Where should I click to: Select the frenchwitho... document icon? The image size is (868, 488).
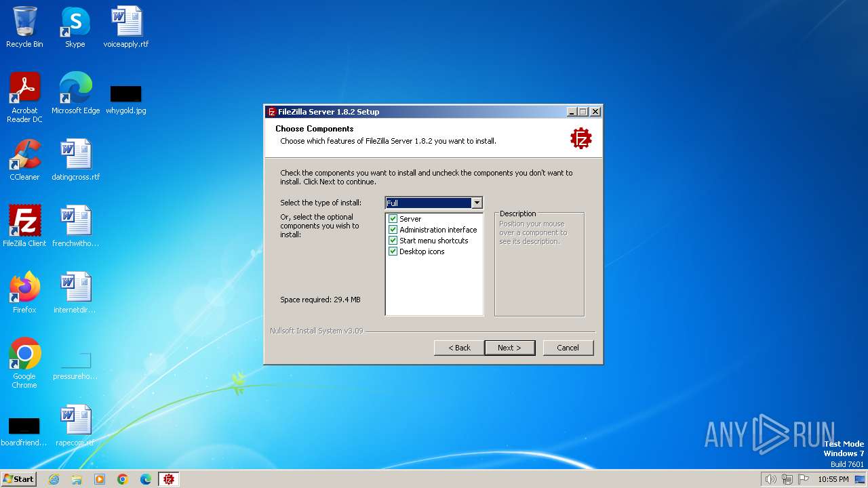(x=75, y=226)
